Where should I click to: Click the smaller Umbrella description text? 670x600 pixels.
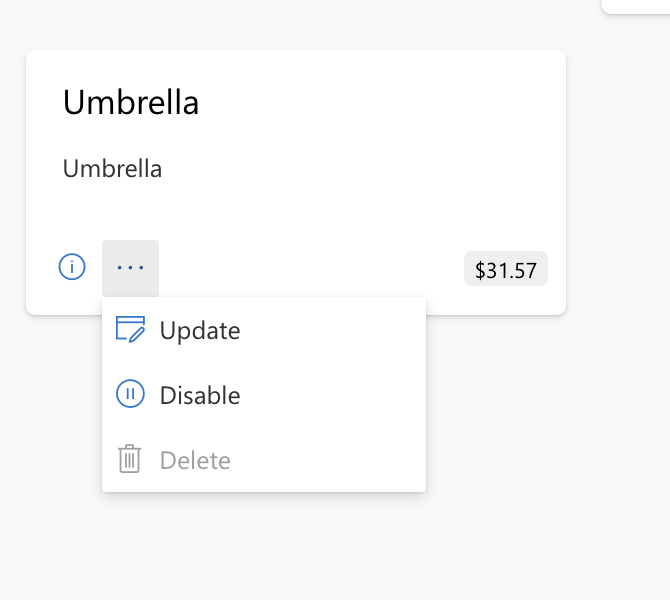click(112, 168)
